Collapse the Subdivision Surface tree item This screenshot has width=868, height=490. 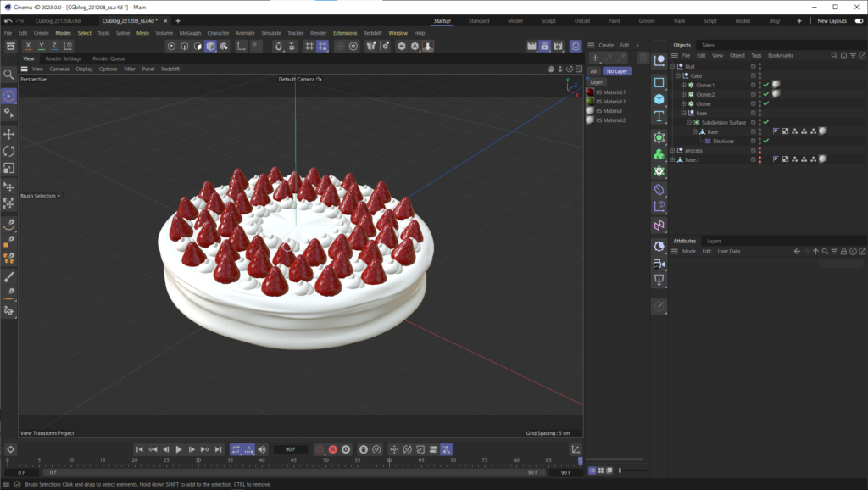tap(688, 122)
